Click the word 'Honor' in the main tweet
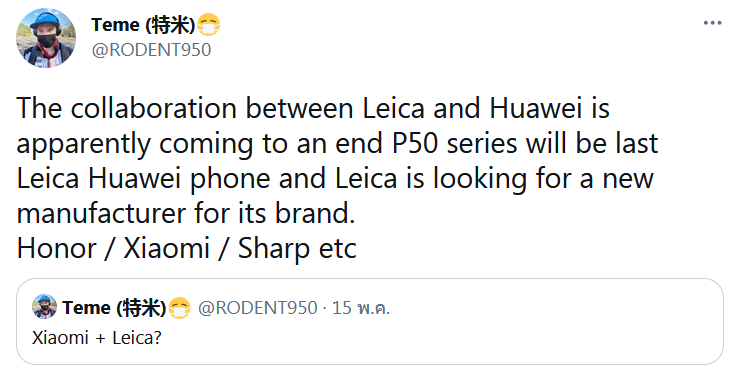 (x=56, y=248)
